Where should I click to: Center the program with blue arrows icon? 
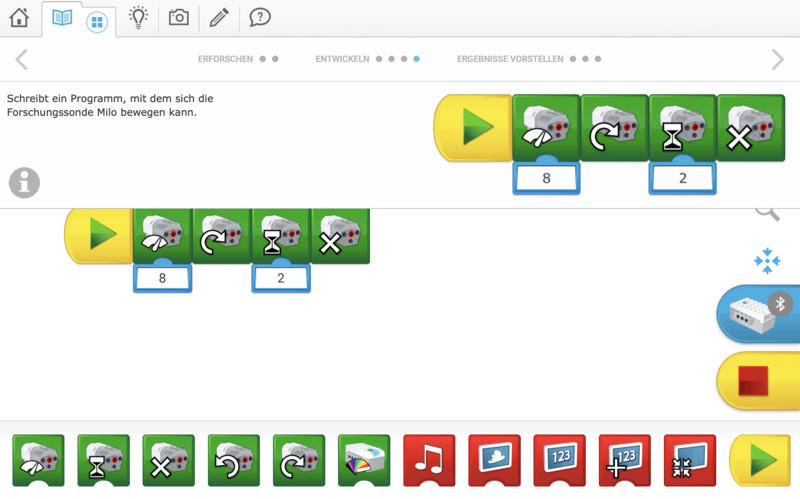[x=767, y=261]
